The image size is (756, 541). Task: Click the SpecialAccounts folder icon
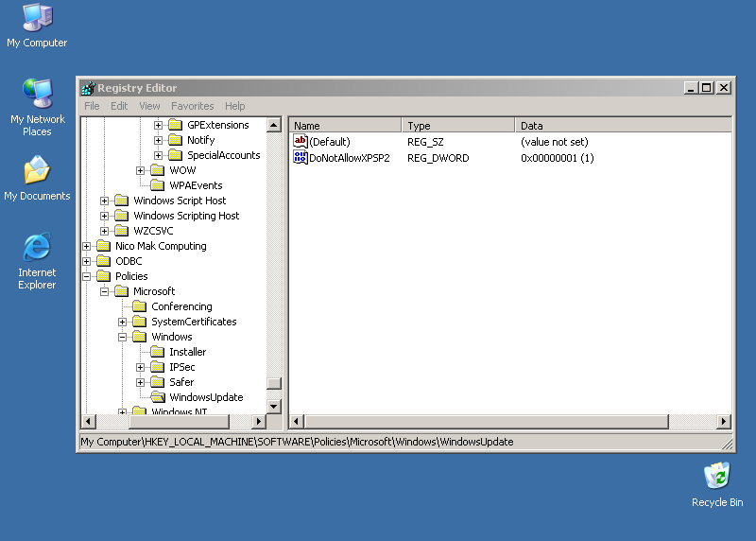176,155
